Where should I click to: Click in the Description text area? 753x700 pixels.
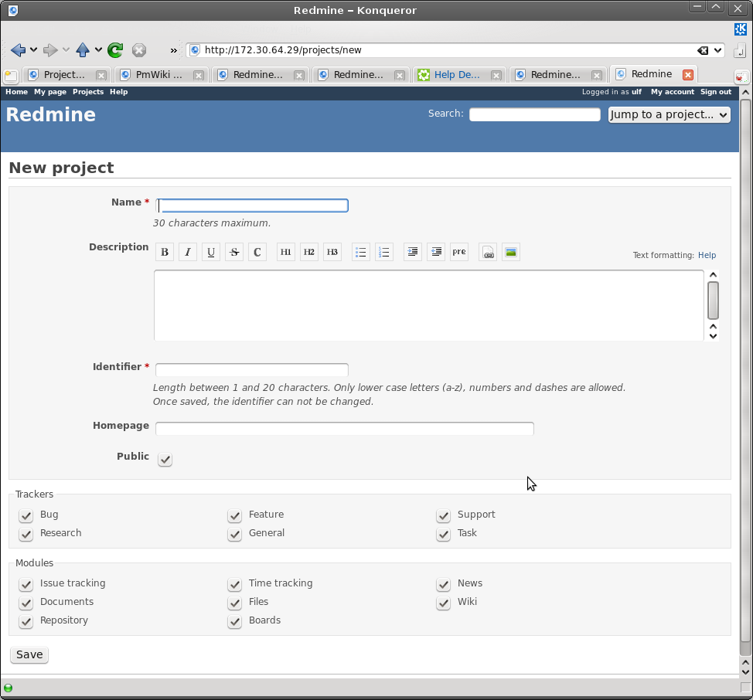click(429, 305)
